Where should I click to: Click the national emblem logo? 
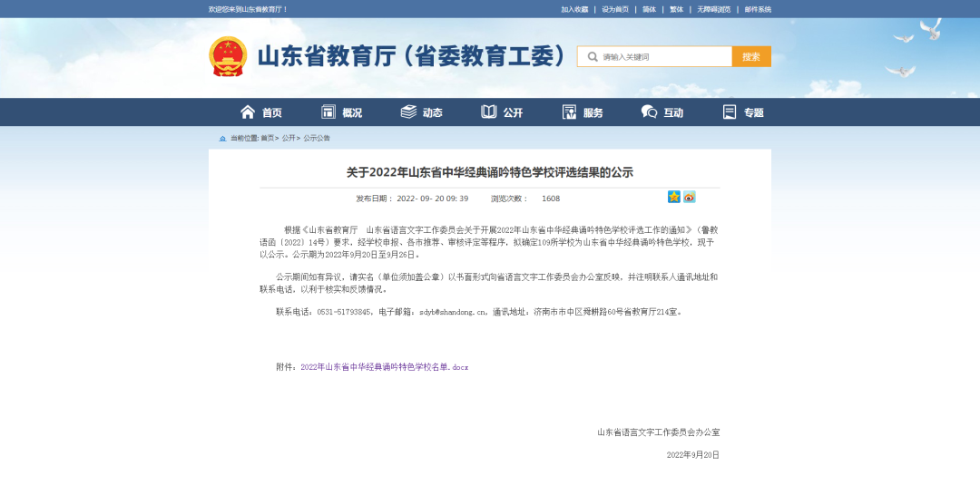click(228, 56)
